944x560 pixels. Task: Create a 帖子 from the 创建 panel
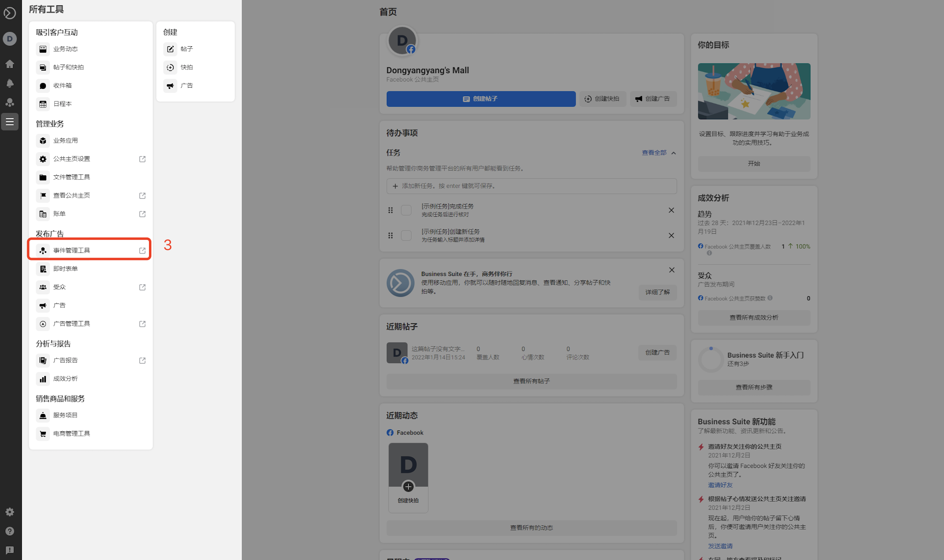click(196, 49)
